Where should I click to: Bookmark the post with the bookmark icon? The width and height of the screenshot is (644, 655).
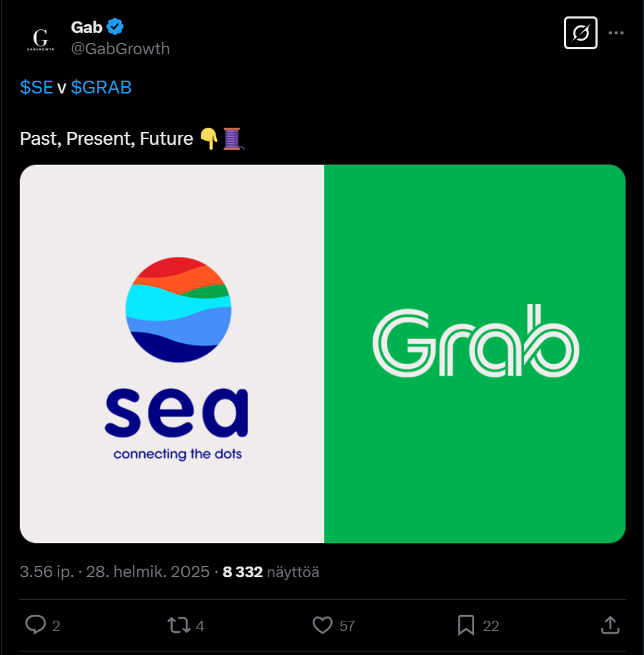click(466, 626)
